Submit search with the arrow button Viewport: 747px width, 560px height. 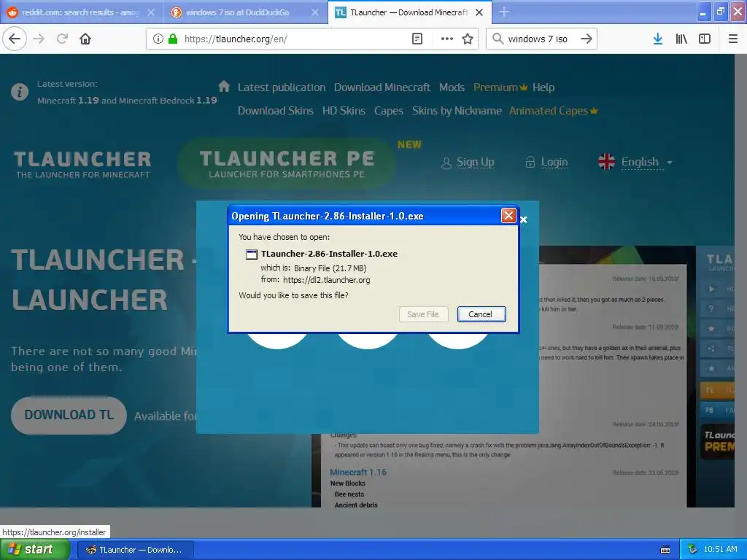(x=587, y=39)
